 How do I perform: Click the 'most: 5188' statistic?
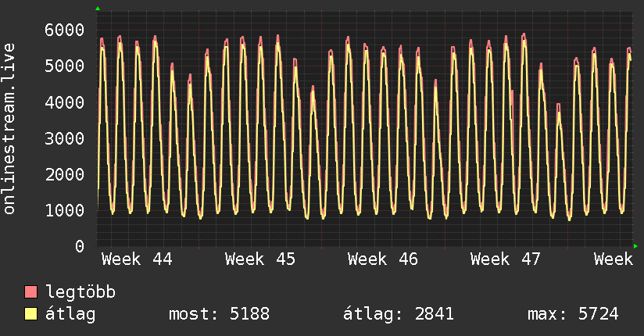219,314
